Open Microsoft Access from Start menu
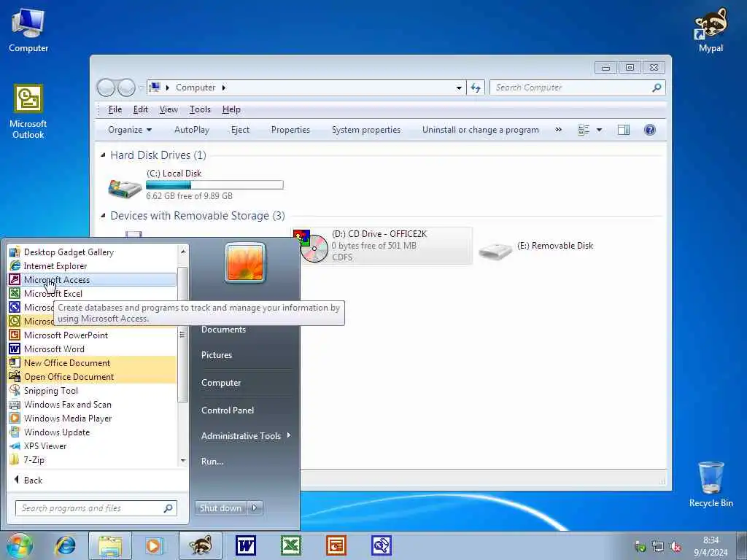This screenshot has height=560, width=747. (92, 279)
